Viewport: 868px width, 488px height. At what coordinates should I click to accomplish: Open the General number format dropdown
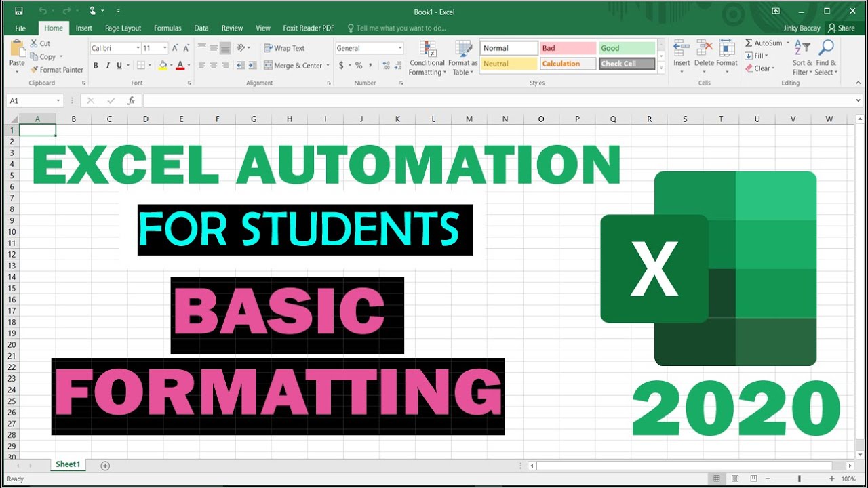[400, 48]
